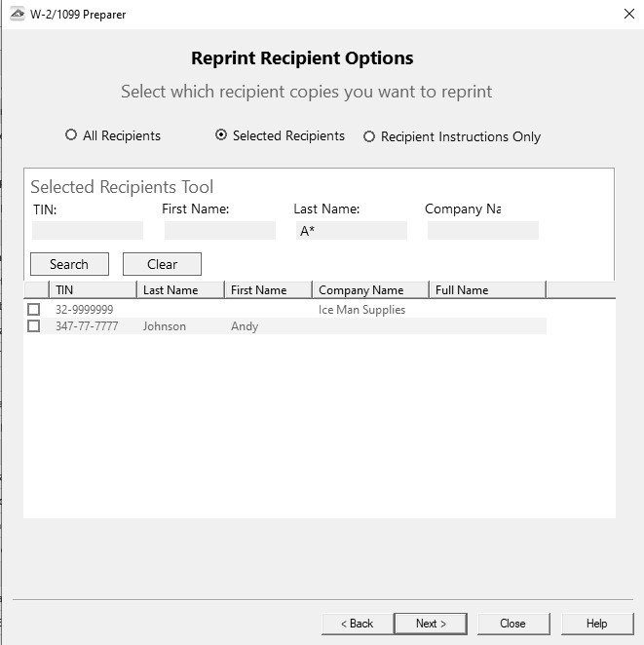Viewport: 644px width, 645px height.
Task: Check the box for Andy Johnson
Action: pos(34,326)
